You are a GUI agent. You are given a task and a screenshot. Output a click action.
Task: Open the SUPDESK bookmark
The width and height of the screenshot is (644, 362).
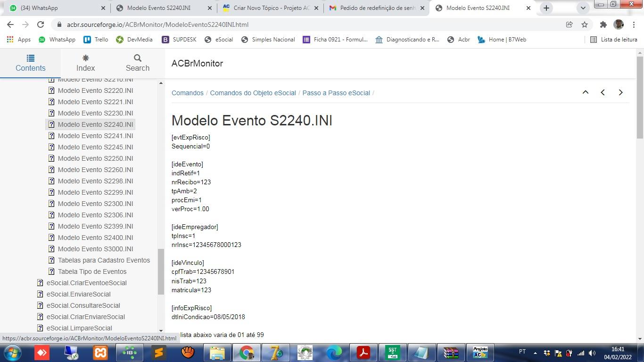click(179, 40)
